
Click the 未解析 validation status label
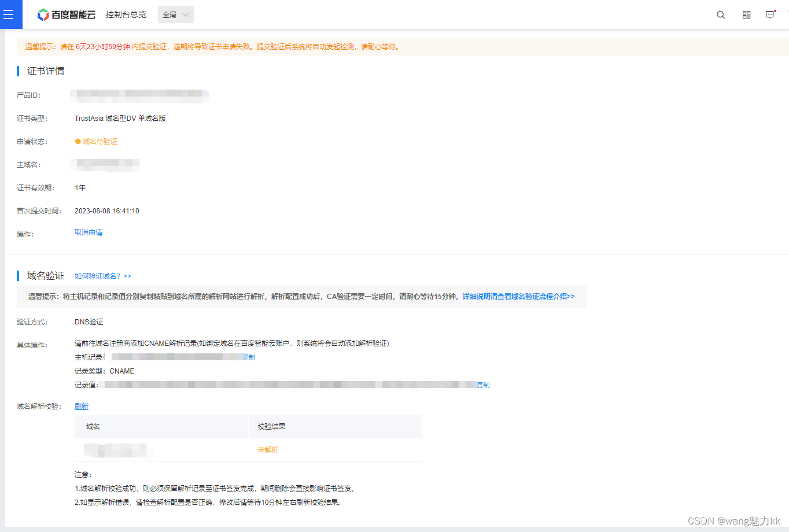[x=268, y=449]
